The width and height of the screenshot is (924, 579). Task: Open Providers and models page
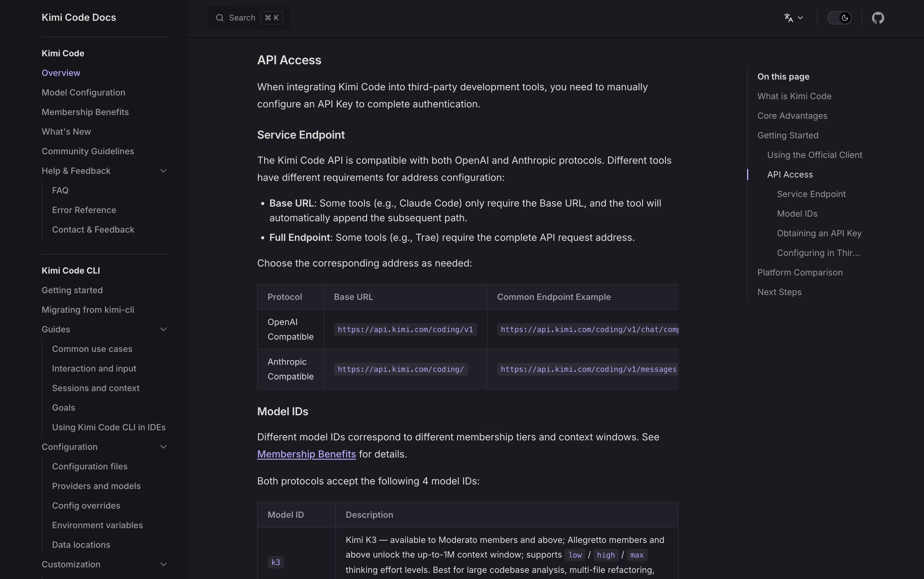(96, 486)
